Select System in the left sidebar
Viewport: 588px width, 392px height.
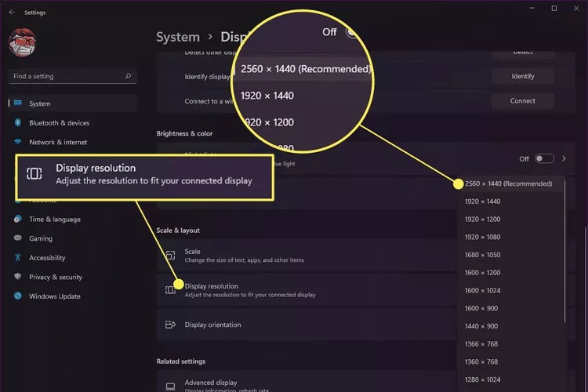pyautogui.click(x=40, y=103)
